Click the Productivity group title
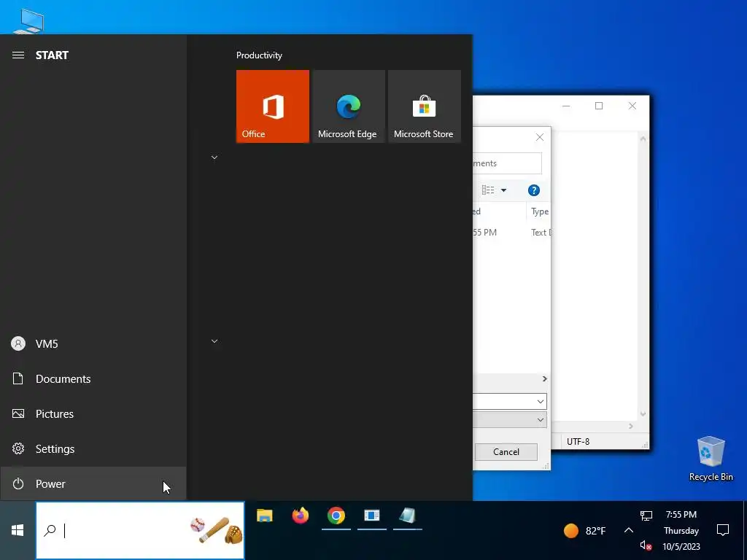Screen dimensions: 747x560 (259, 55)
